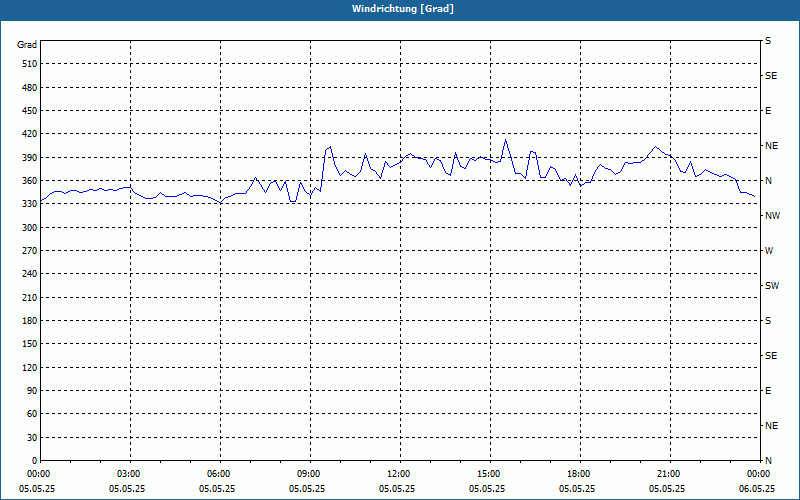The width and height of the screenshot is (800, 500).
Task: Pick the 150 y-axis value
Action: (x=30, y=343)
